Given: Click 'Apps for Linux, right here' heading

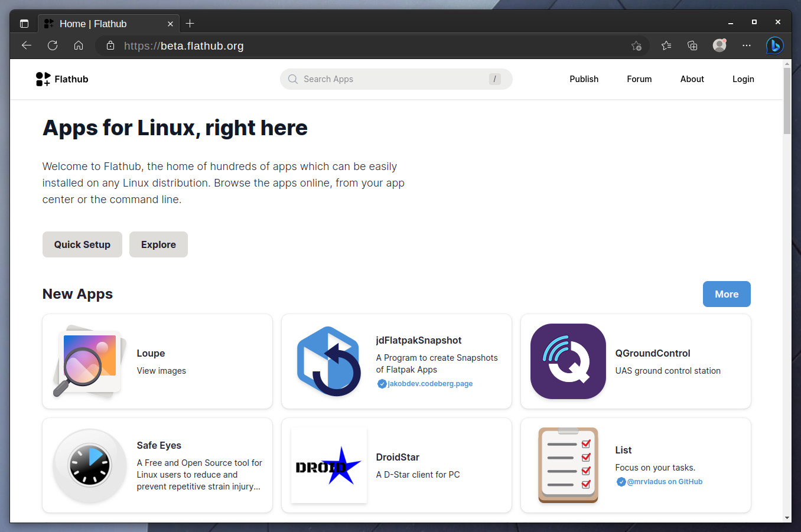Looking at the screenshot, I should click(175, 128).
